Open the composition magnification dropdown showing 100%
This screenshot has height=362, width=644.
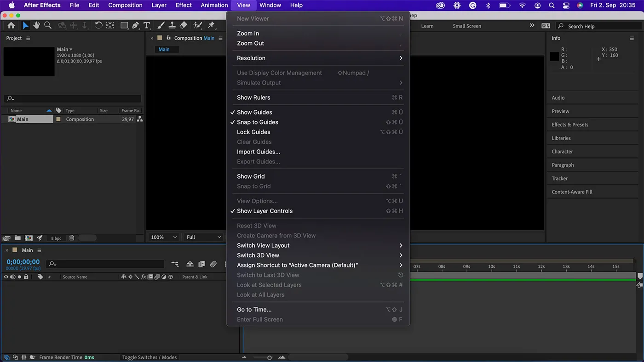pos(163,237)
